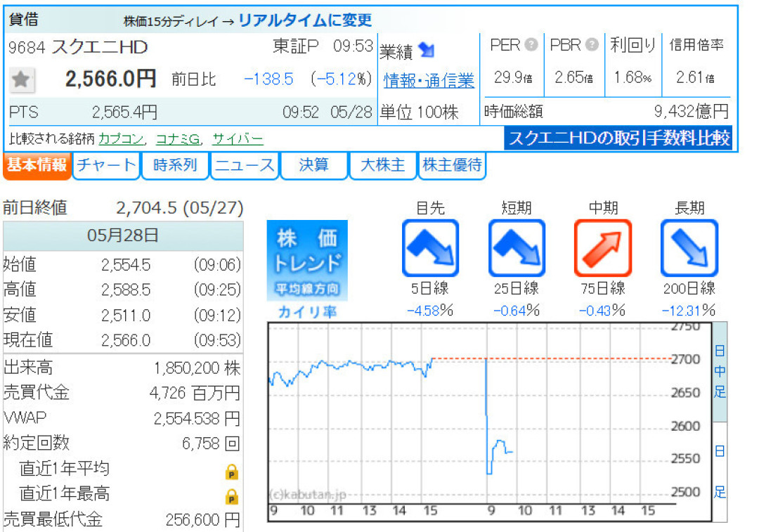Image resolution: width=759 pixels, height=532 pixels.
Task: Click the 時価総額 value 9,432億円
Action: click(x=692, y=112)
